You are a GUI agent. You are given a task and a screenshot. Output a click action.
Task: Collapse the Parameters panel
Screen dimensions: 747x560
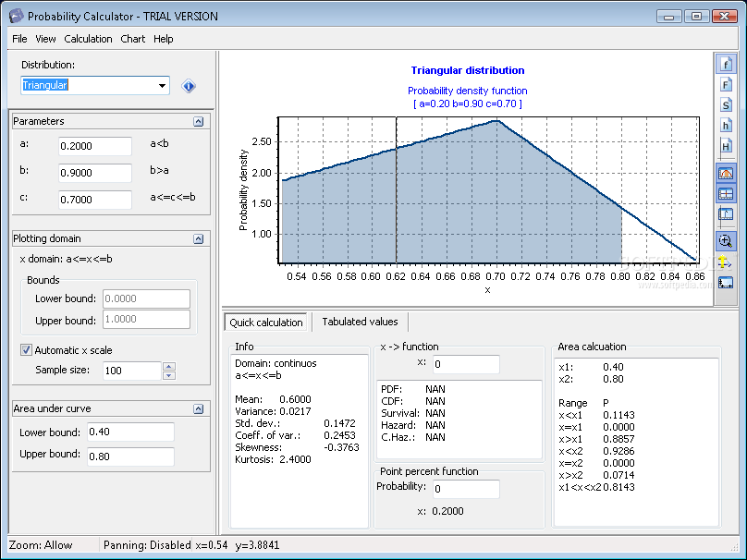pos(199,121)
